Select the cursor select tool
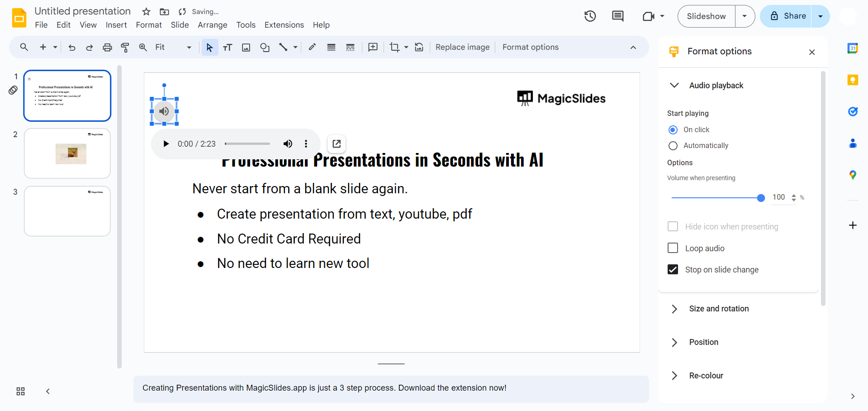The image size is (868, 411). coord(209,47)
